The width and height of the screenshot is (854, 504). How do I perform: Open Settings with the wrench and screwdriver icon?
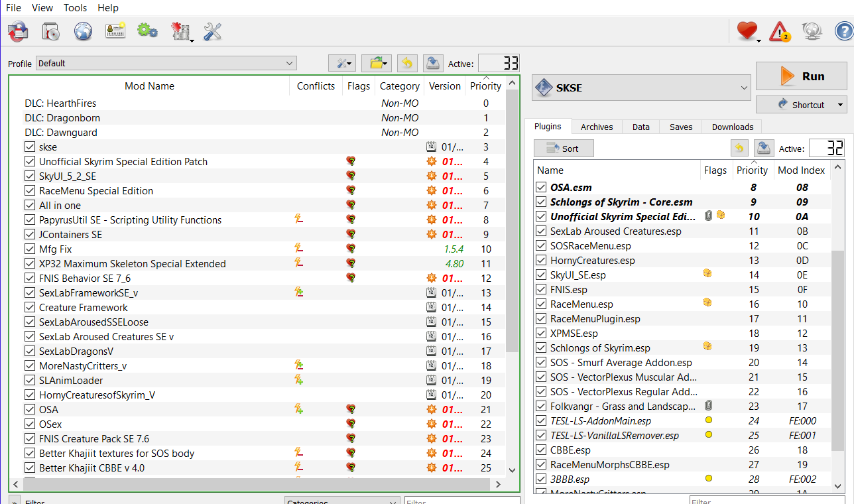[x=212, y=31]
